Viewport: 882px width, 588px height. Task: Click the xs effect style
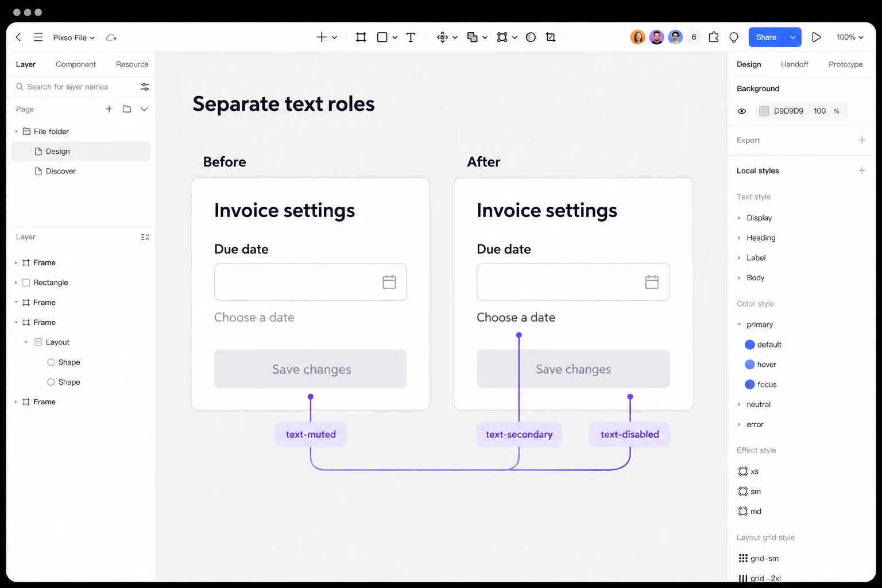click(x=749, y=471)
